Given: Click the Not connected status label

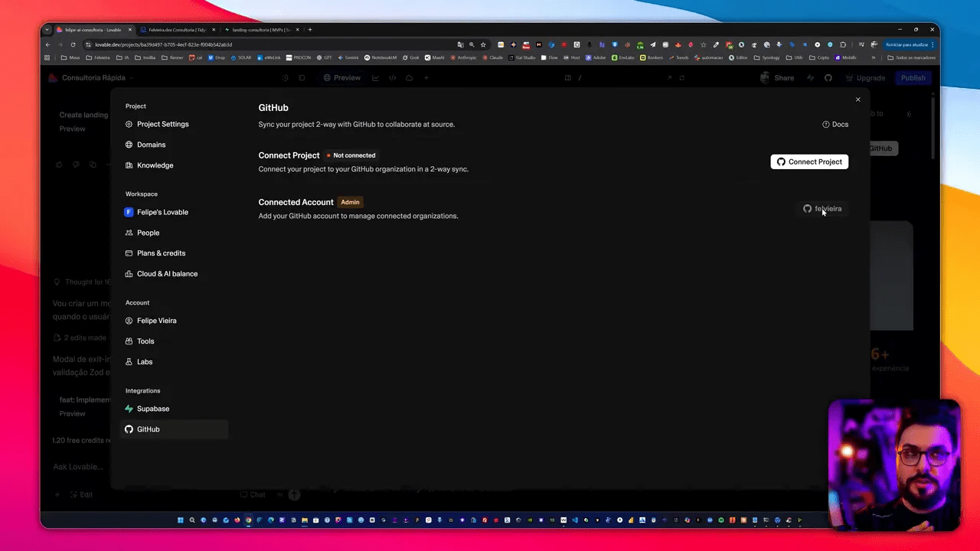Looking at the screenshot, I should point(351,155).
